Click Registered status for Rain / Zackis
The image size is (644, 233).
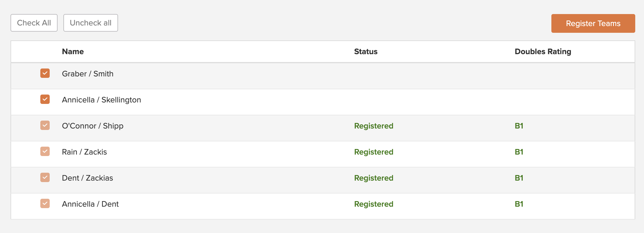(374, 152)
